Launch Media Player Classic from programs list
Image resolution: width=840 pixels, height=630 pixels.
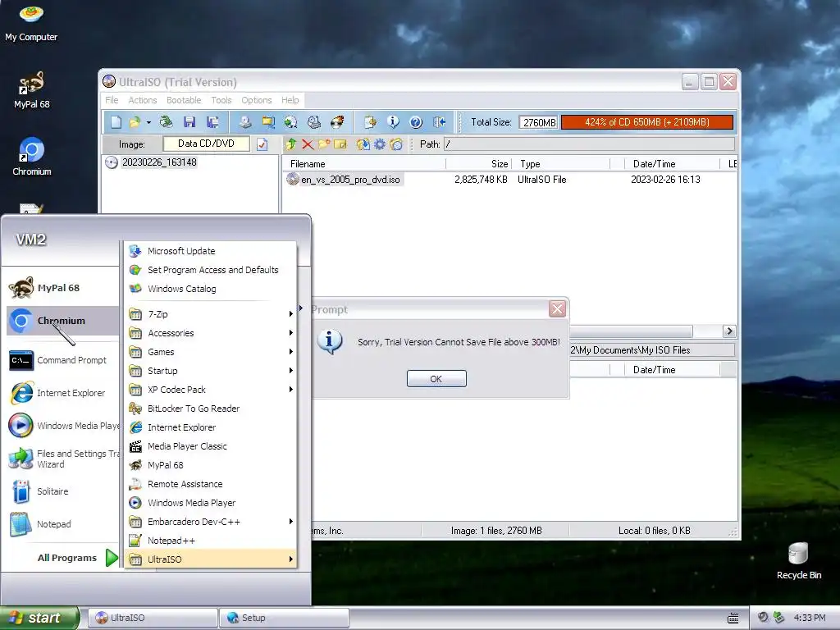click(x=210, y=445)
